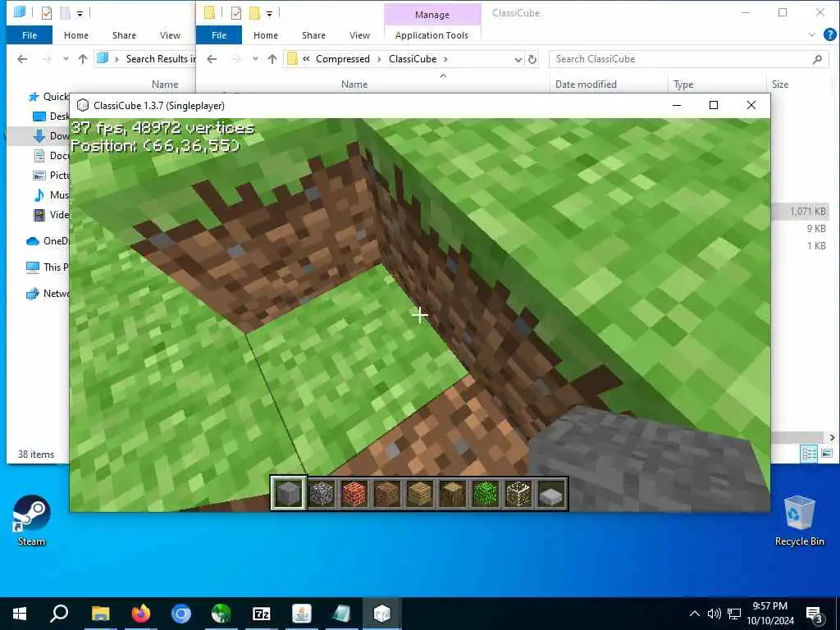Select the log block in the hotbar
Image resolution: width=840 pixels, height=630 pixels.
coord(453,493)
